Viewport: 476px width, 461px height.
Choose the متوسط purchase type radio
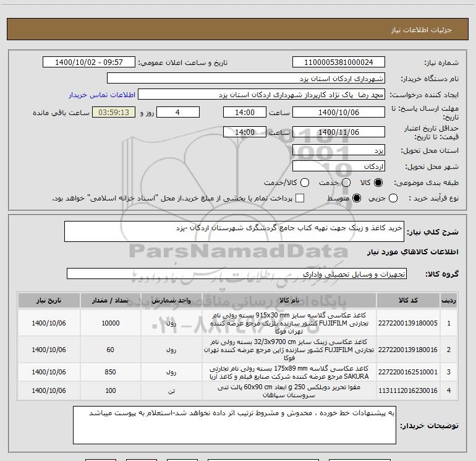point(357,198)
